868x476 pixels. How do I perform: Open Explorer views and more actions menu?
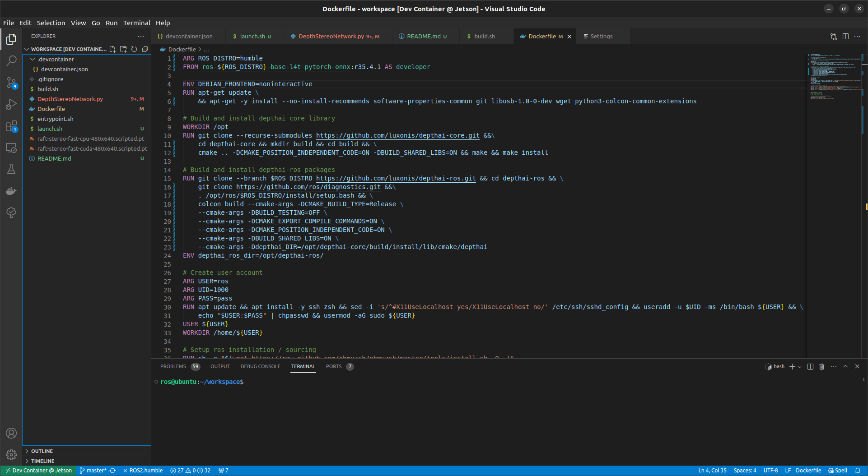pos(141,36)
